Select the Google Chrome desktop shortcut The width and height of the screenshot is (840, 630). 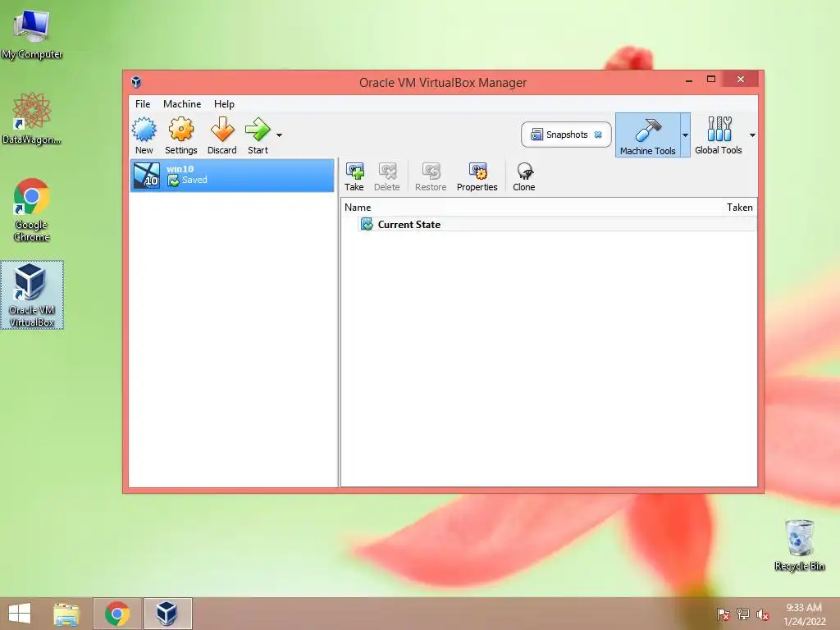[x=32, y=210]
